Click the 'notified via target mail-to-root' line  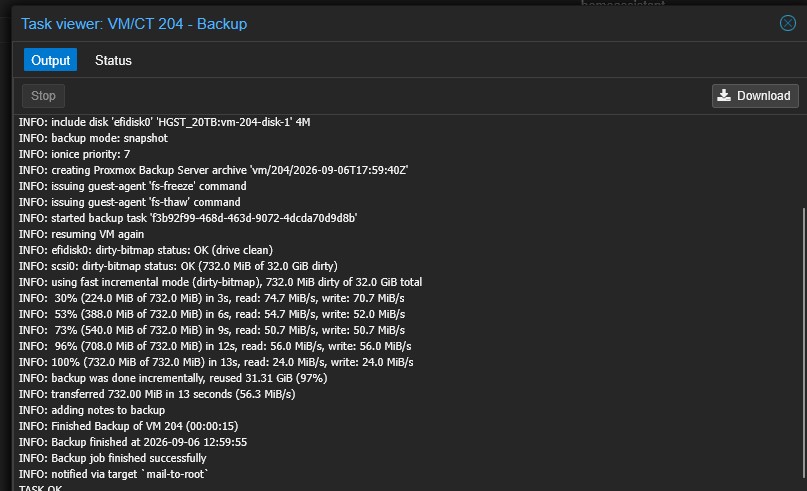click(113, 474)
